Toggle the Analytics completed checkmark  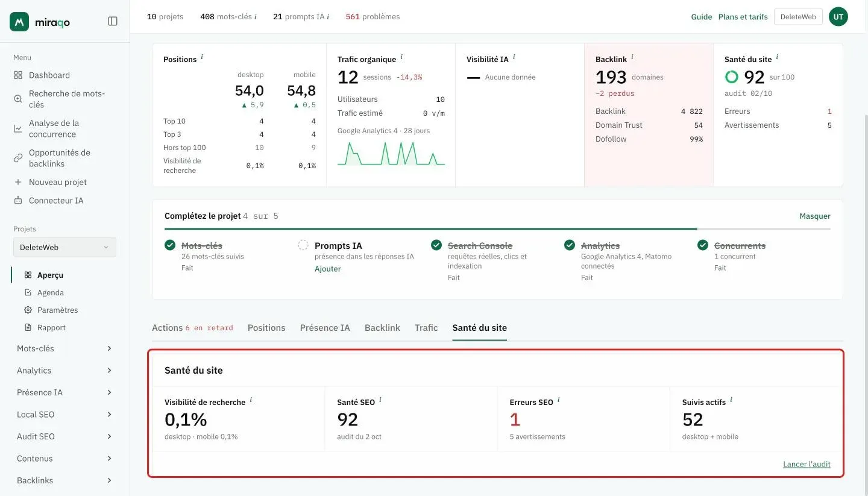(x=570, y=245)
